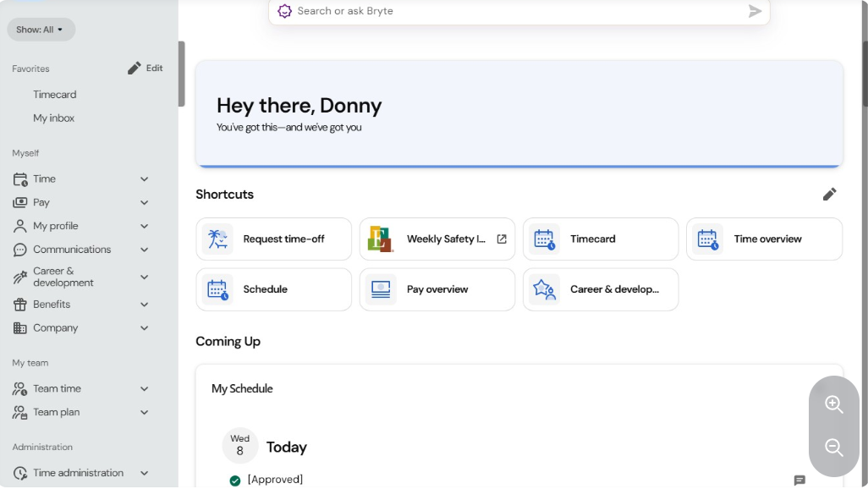Select Company menu item
The image size is (868, 489).
[55, 328]
